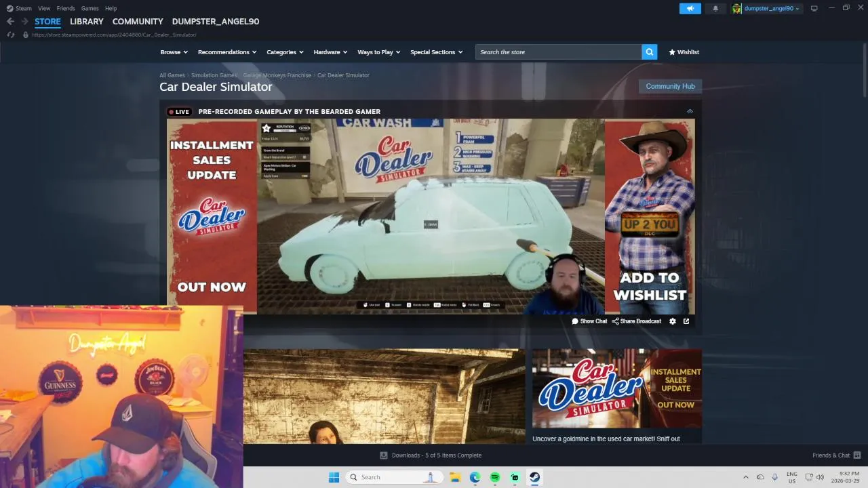Click Garage Monkeys Franchise breadcrumb

[277, 75]
